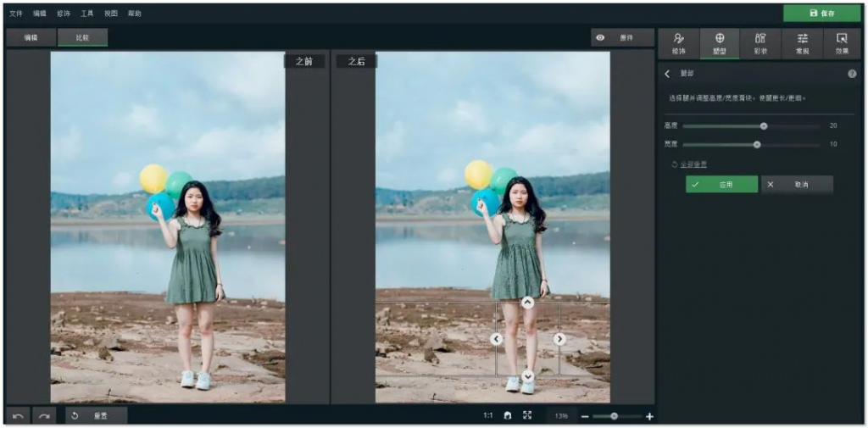Select the 彩妆 makeup tools icon
The width and height of the screenshot is (868, 428).
coord(760,42)
